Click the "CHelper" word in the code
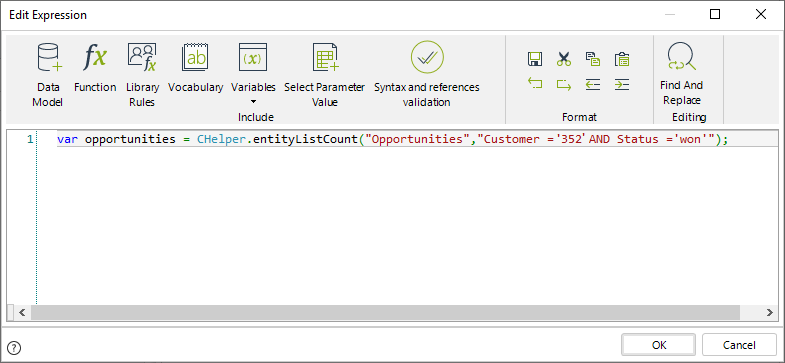Viewport: 785px width, 363px height. tap(221, 139)
